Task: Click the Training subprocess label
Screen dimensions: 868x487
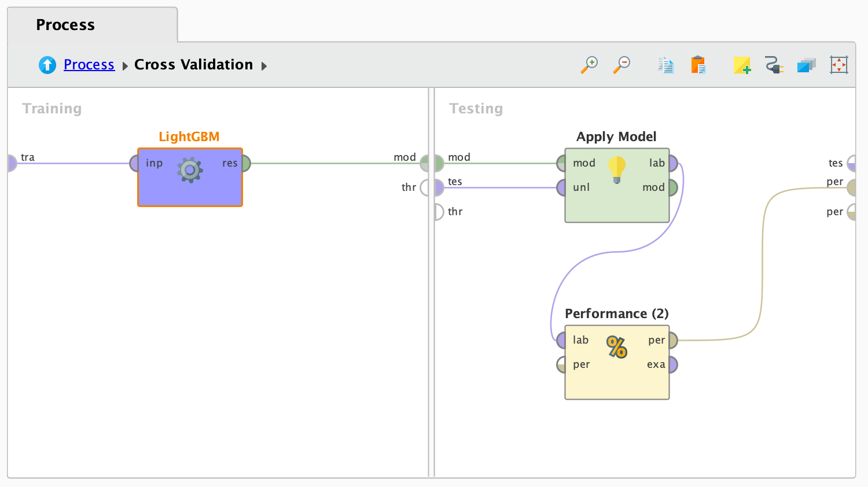Action: pos(52,109)
